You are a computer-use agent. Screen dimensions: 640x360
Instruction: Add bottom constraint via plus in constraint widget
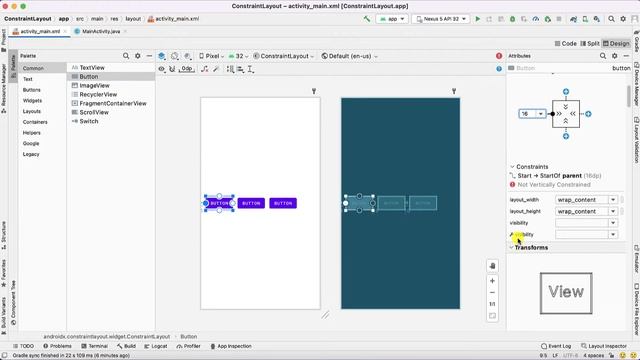[x=566, y=136]
